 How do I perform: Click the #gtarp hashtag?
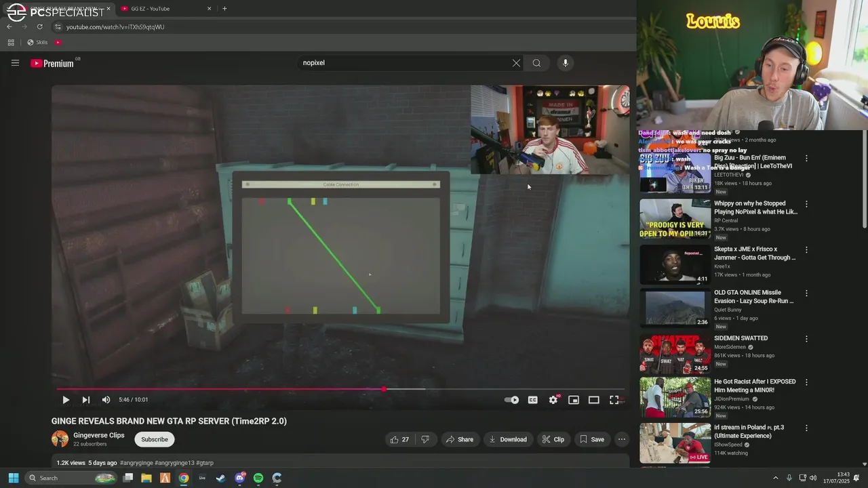(203, 463)
